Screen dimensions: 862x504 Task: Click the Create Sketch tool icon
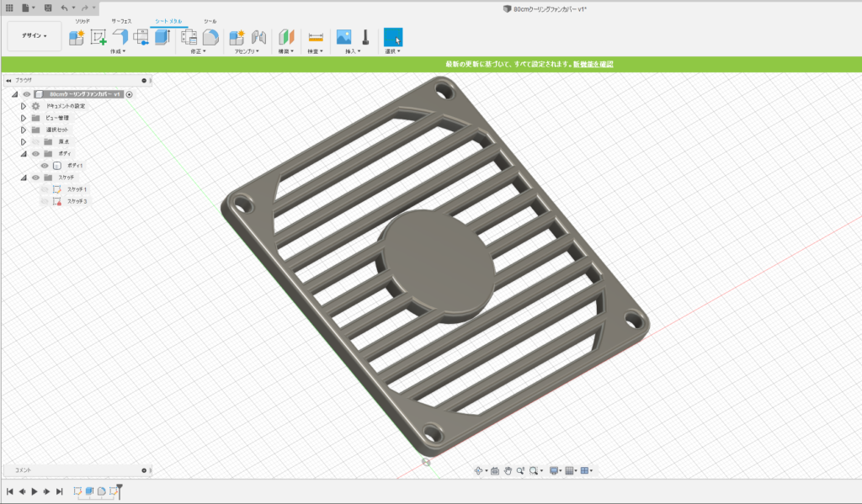(98, 37)
